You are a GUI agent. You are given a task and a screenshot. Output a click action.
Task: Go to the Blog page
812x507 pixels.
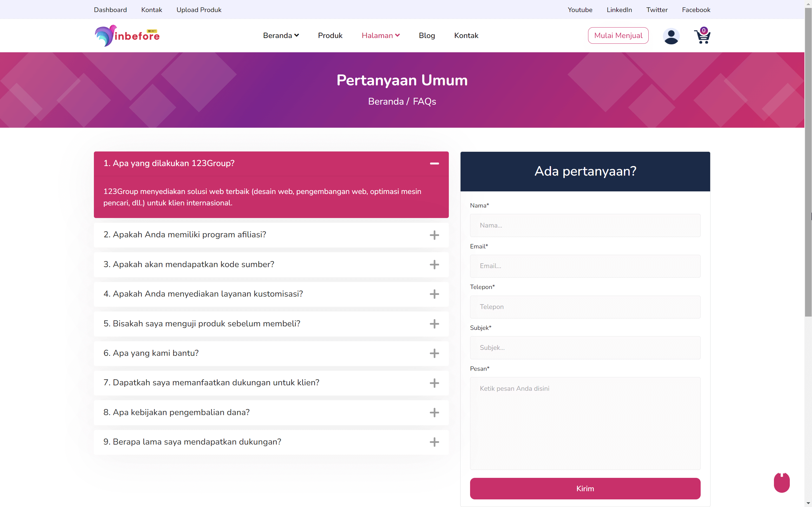pyautogui.click(x=427, y=35)
